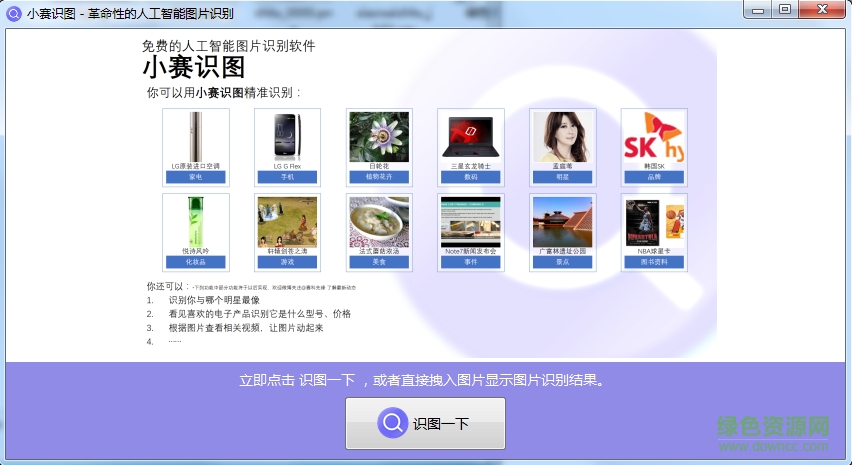Click the 家电 category label
The image size is (852, 465).
(196, 177)
